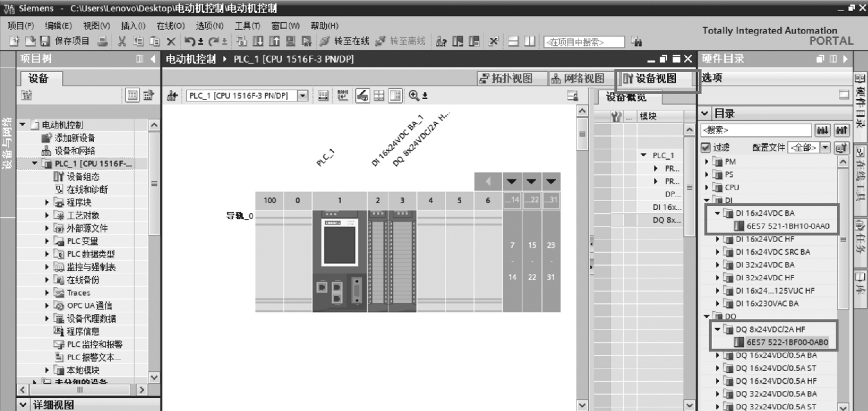Click the catalog search downward icon
868x411 pixels.
coord(823,130)
